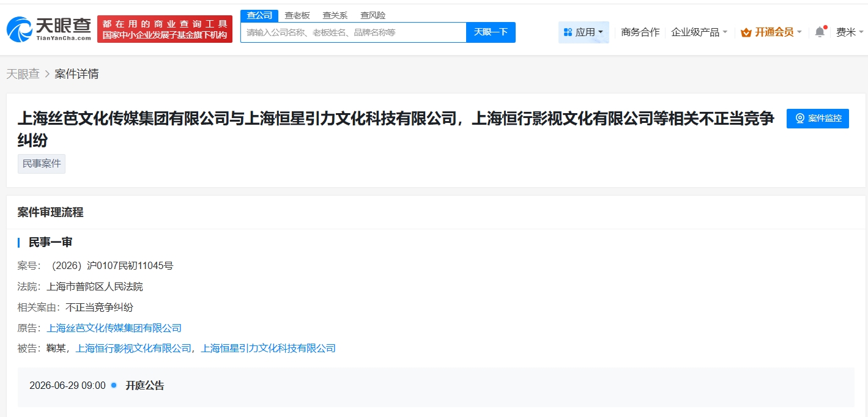Open the notification bell icon
Screen dimensions: 868x417
(x=820, y=32)
